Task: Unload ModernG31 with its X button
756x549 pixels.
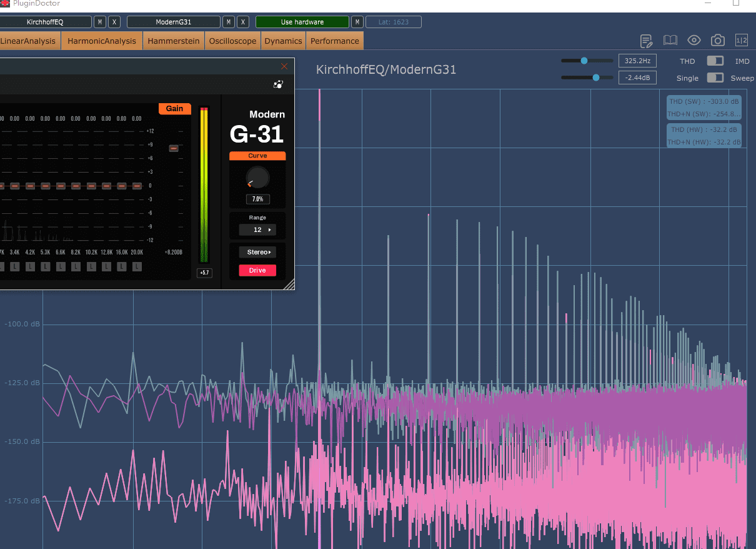Action: [243, 22]
